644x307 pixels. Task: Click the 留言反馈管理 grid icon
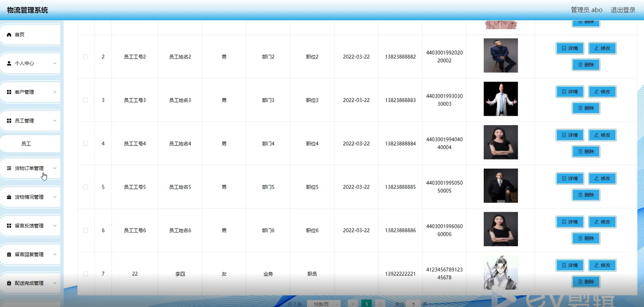pos(9,226)
